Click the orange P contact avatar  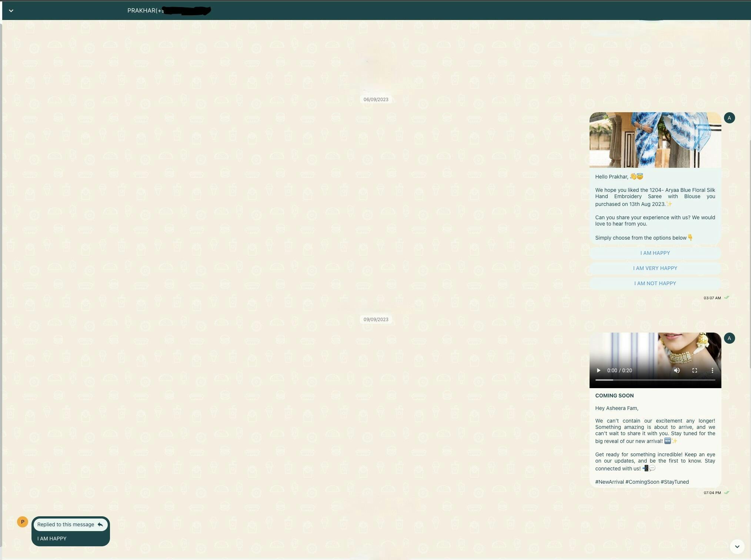click(x=22, y=522)
